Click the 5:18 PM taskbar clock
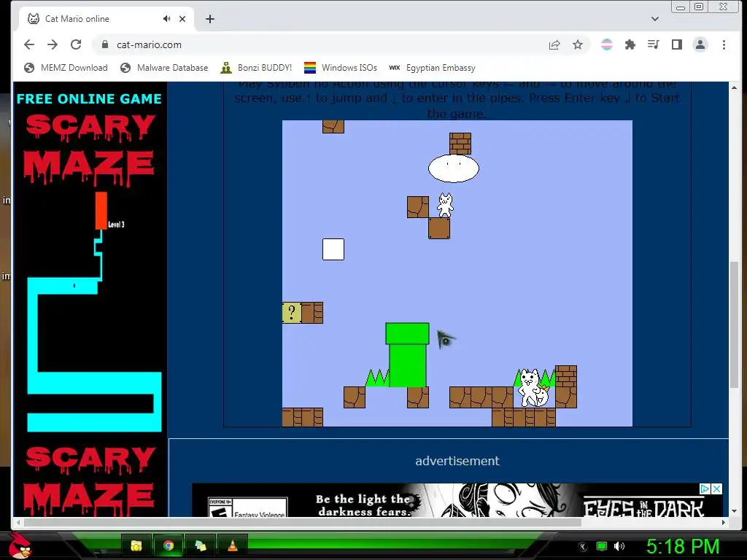The image size is (747, 560). tap(682, 546)
